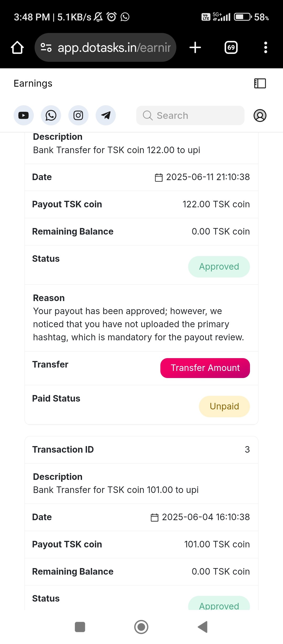This screenshot has width=283, height=644.
Task: Open the YouTube icon link
Action: tap(24, 115)
